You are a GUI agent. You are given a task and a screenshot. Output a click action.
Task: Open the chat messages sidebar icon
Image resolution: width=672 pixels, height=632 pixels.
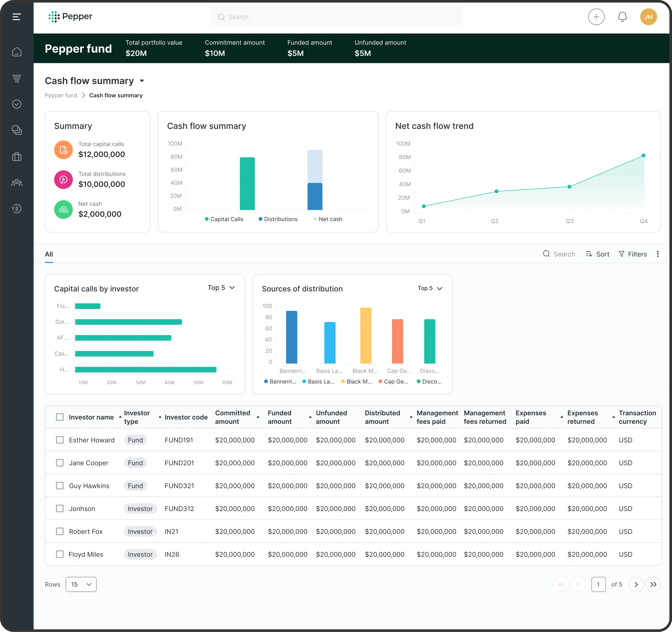click(17, 130)
